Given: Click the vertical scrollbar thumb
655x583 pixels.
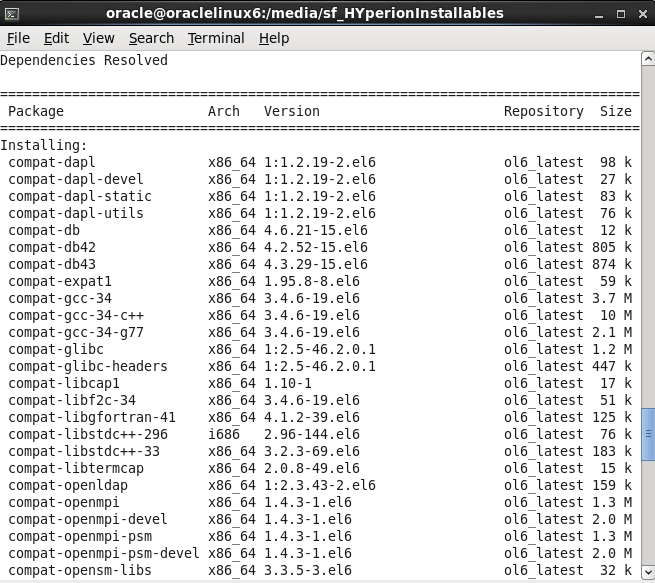Looking at the screenshot, I should [648, 434].
